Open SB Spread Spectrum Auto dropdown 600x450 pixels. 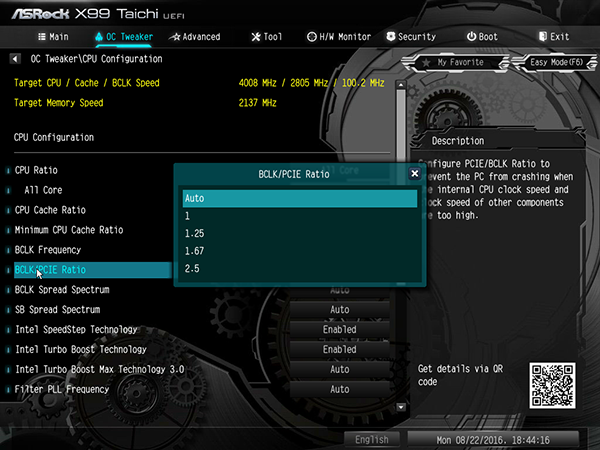pos(340,310)
